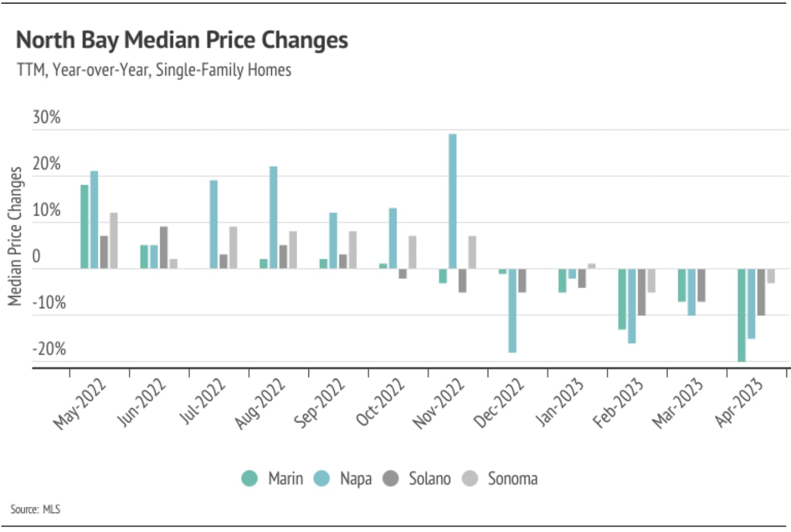The image size is (791, 532).
Task: Click the Solano legend color dot
Action: click(391, 478)
